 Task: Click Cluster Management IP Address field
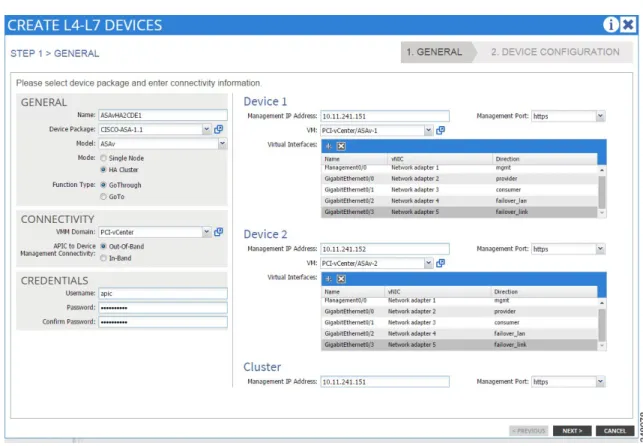click(x=385, y=382)
